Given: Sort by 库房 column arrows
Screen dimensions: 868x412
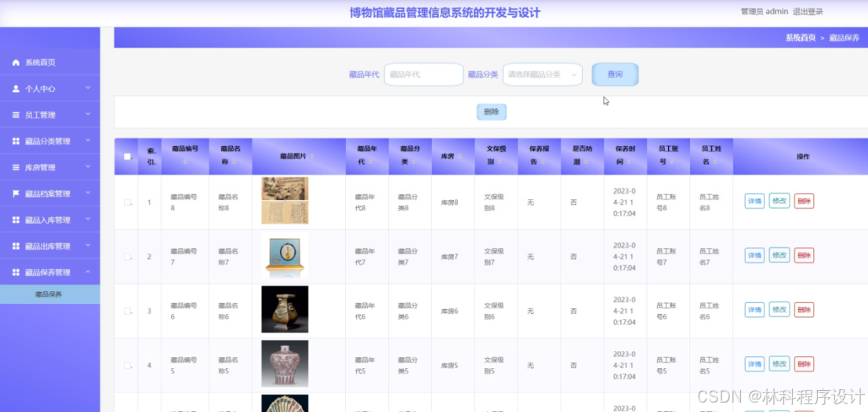Looking at the screenshot, I should [x=460, y=157].
